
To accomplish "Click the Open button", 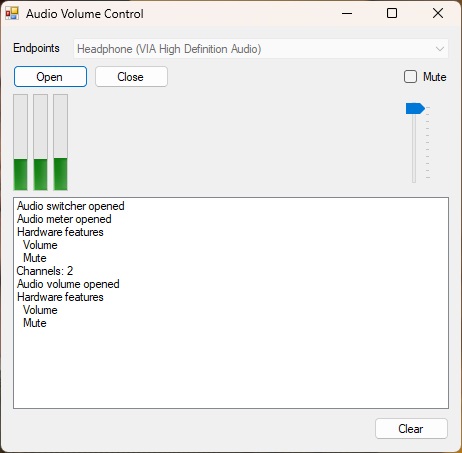I will click(50, 77).
